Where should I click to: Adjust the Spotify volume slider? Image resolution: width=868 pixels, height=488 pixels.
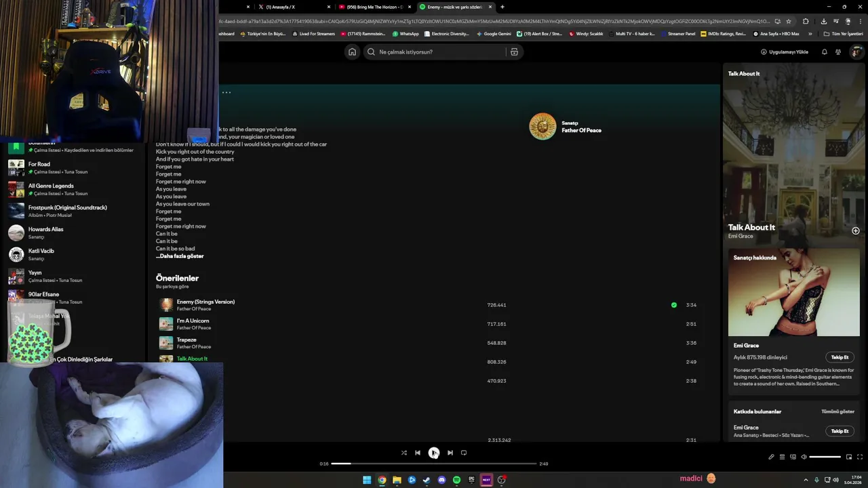825,457
